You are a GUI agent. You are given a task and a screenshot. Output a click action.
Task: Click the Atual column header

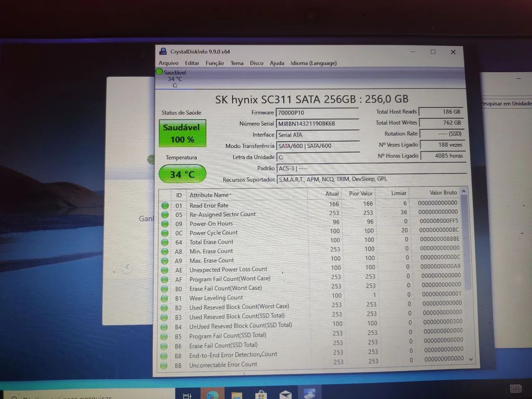pyautogui.click(x=325, y=193)
